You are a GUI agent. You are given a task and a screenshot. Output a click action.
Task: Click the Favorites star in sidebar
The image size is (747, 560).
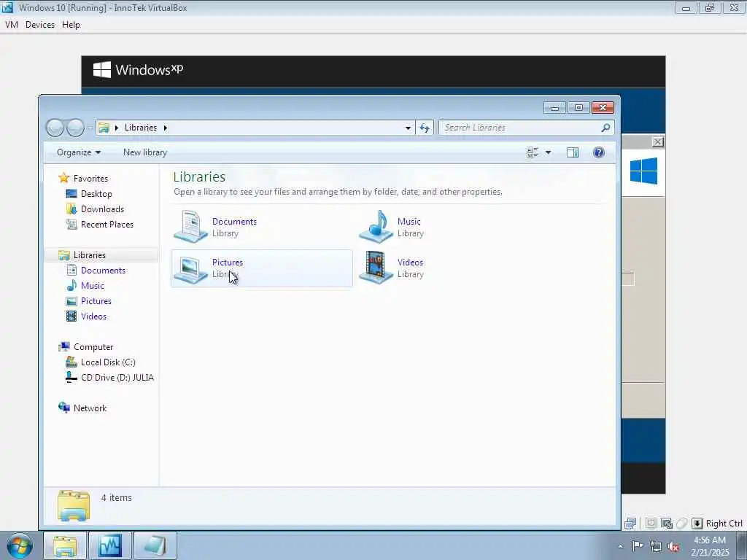(64, 178)
